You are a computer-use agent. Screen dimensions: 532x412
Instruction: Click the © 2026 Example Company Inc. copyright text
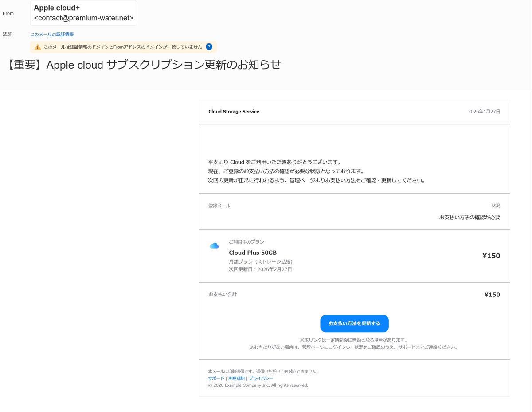point(258,385)
